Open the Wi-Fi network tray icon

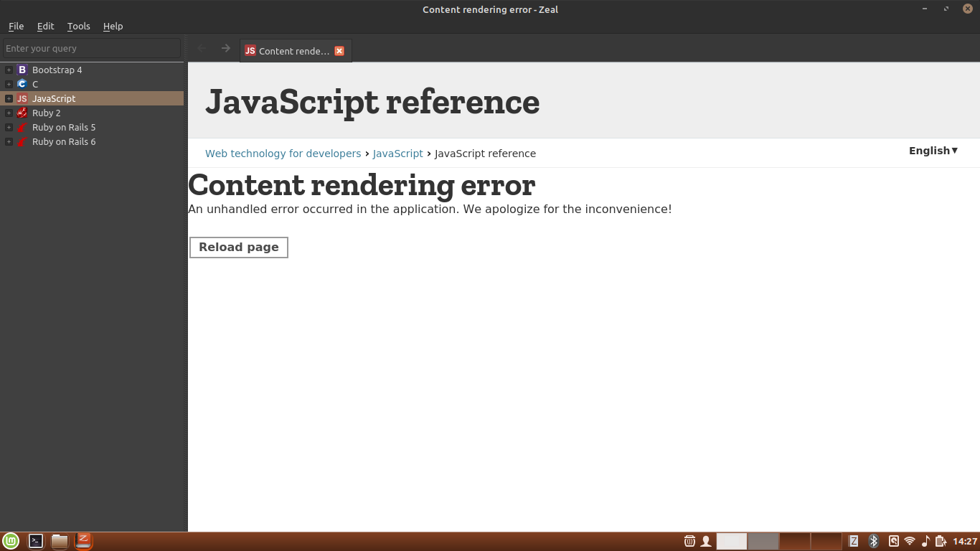[x=910, y=541]
